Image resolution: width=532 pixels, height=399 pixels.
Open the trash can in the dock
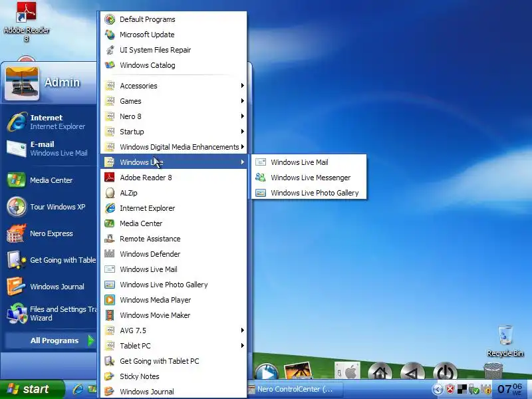(x=493, y=370)
